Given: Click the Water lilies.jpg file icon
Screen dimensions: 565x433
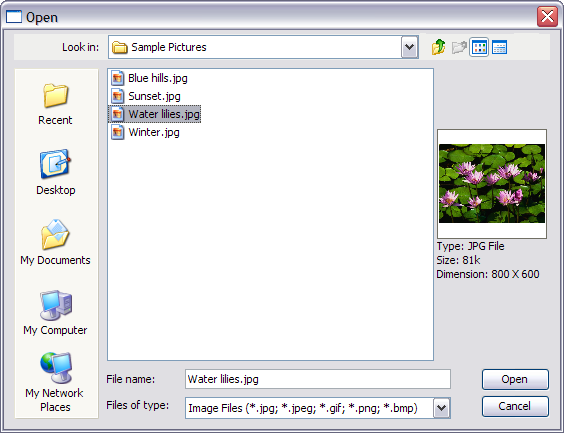Looking at the screenshot, I should (117, 114).
